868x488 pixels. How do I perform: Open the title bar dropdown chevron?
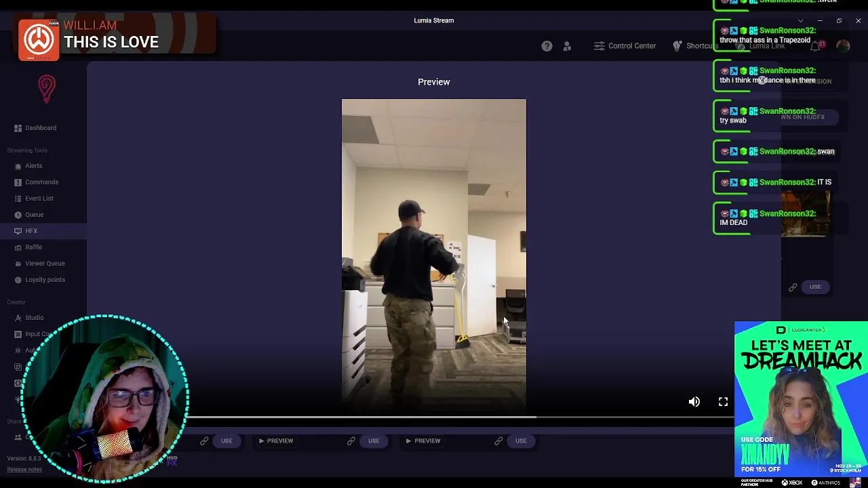pyautogui.click(x=800, y=20)
